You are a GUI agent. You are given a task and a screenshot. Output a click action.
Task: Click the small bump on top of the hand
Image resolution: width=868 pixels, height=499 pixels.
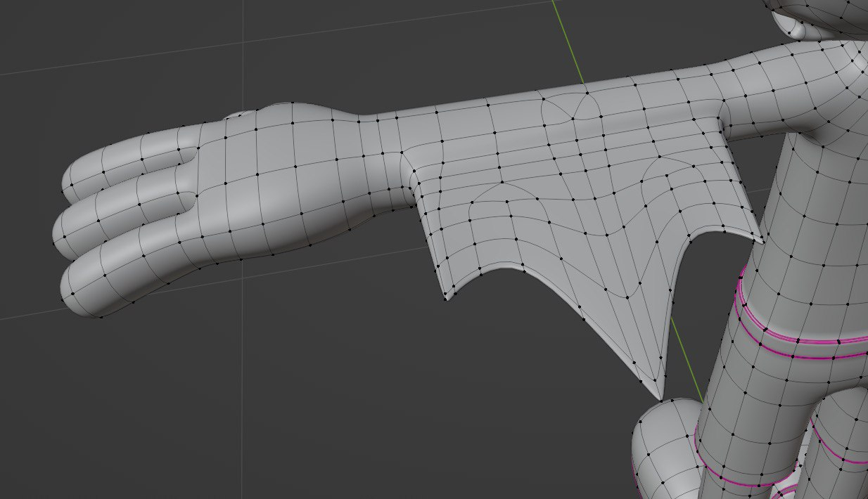[239, 114]
